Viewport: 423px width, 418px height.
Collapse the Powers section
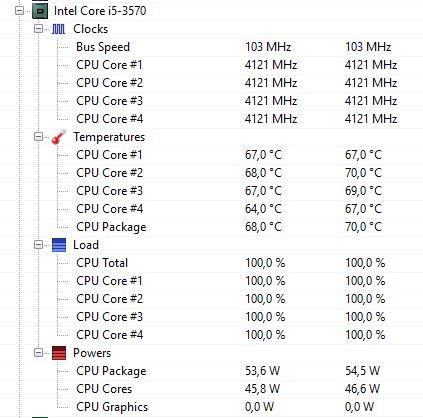[x=38, y=353]
